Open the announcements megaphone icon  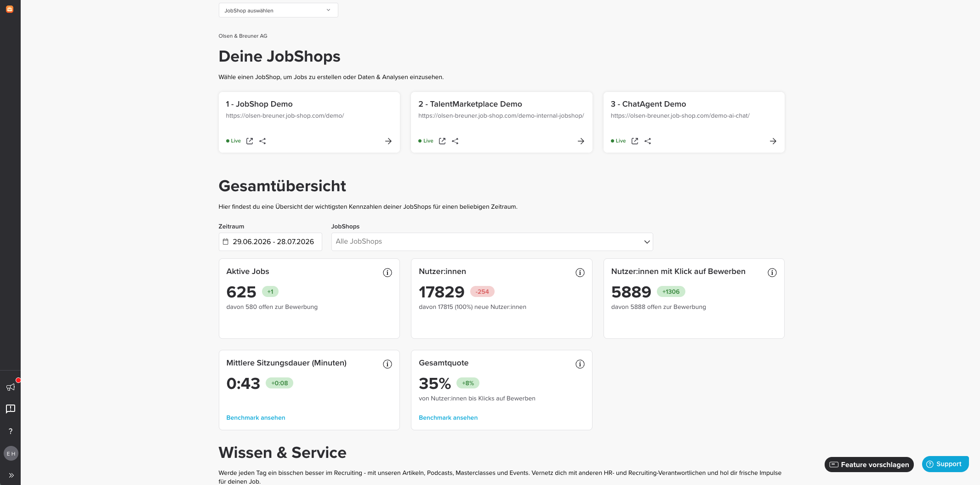(x=11, y=387)
